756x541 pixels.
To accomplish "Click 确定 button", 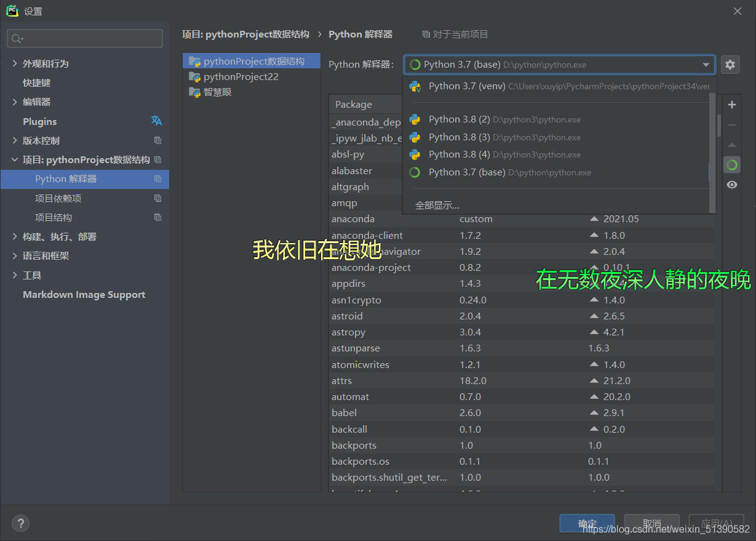I will 587,523.
